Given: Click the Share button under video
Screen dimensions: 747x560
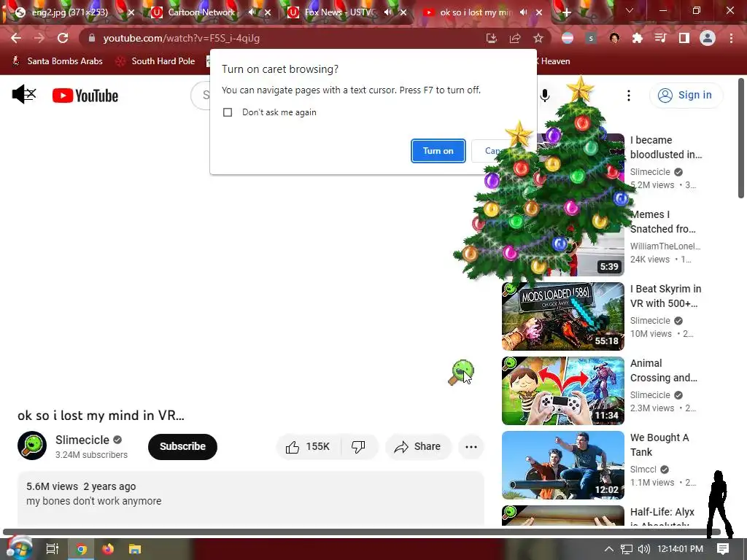Looking at the screenshot, I should coord(418,447).
